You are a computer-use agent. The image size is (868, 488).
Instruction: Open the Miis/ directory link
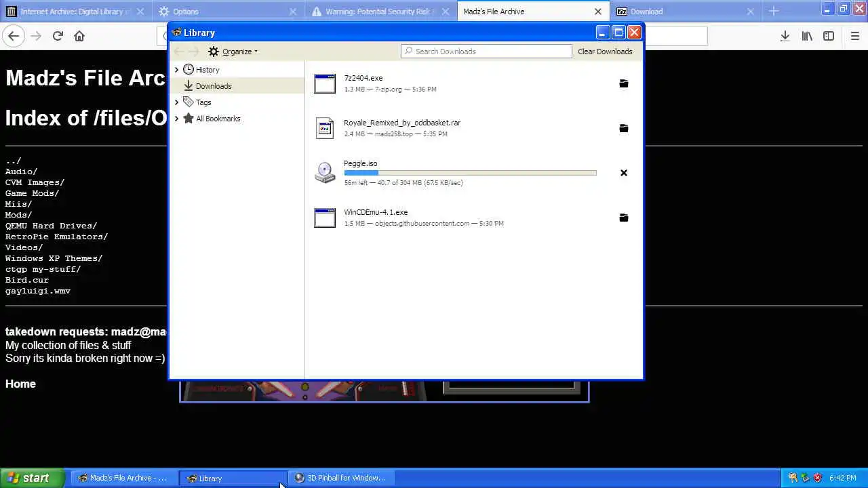(x=18, y=204)
